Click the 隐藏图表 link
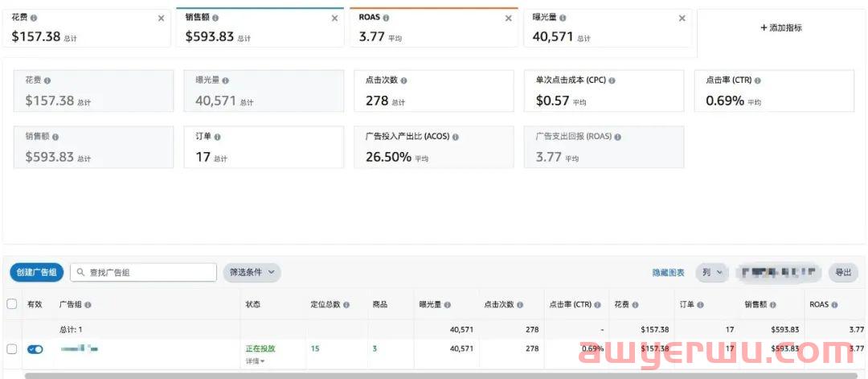 click(x=668, y=273)
